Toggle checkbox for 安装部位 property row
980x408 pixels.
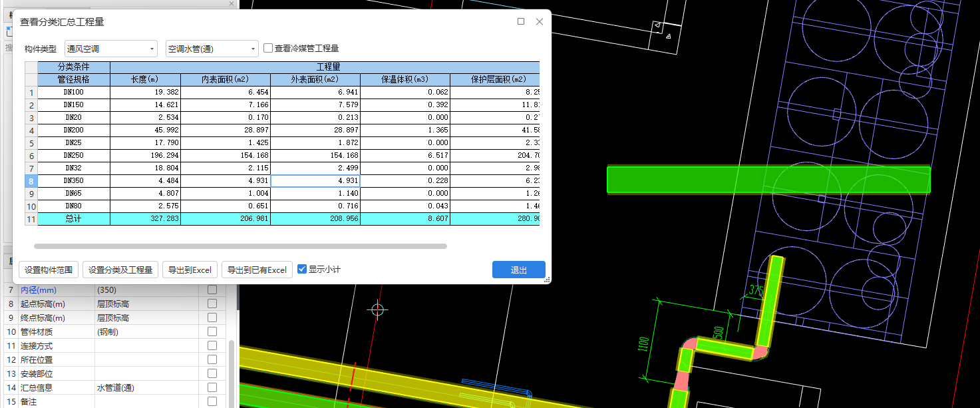pos(212,373)
